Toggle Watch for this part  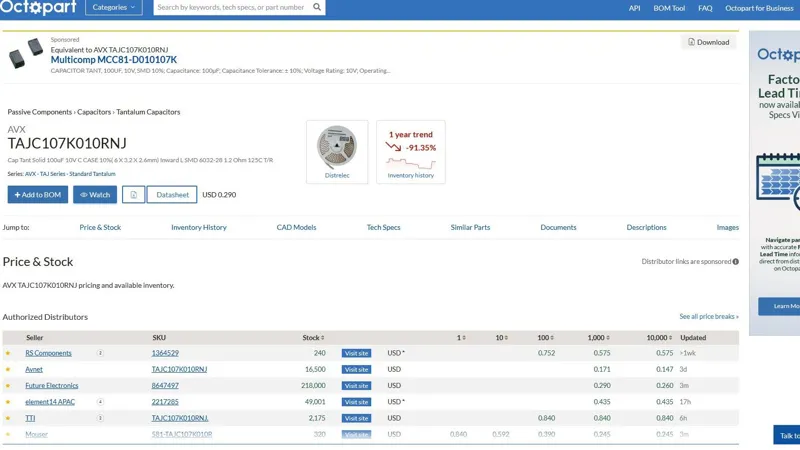[95, 195]
